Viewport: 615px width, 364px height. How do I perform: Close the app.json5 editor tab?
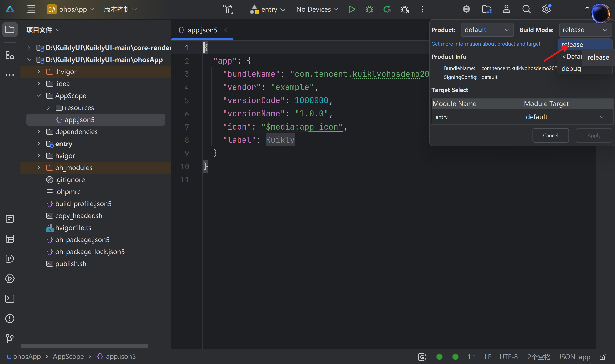[225, 30]
